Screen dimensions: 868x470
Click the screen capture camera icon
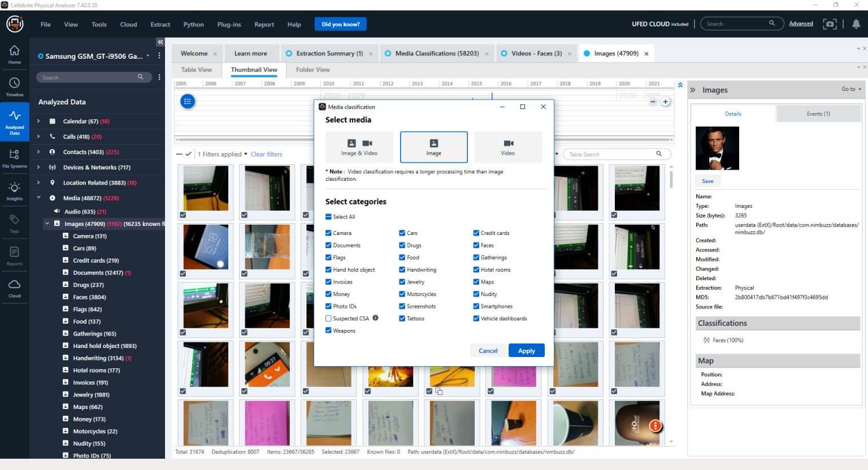830,24
